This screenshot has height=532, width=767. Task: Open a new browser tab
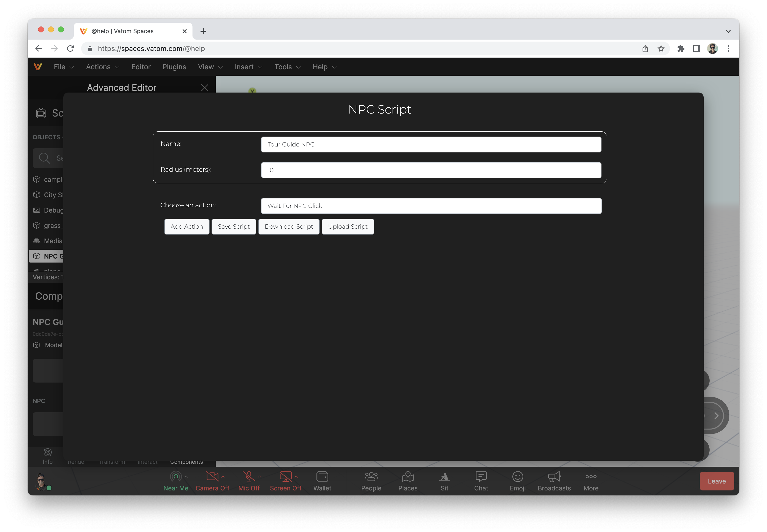[x=203, y=31]
